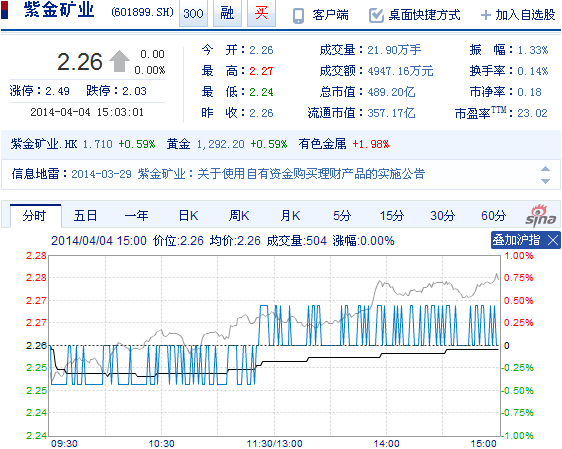Switch to the 60分 chart tab
562x449 pixels.
[x=494, y=216]
